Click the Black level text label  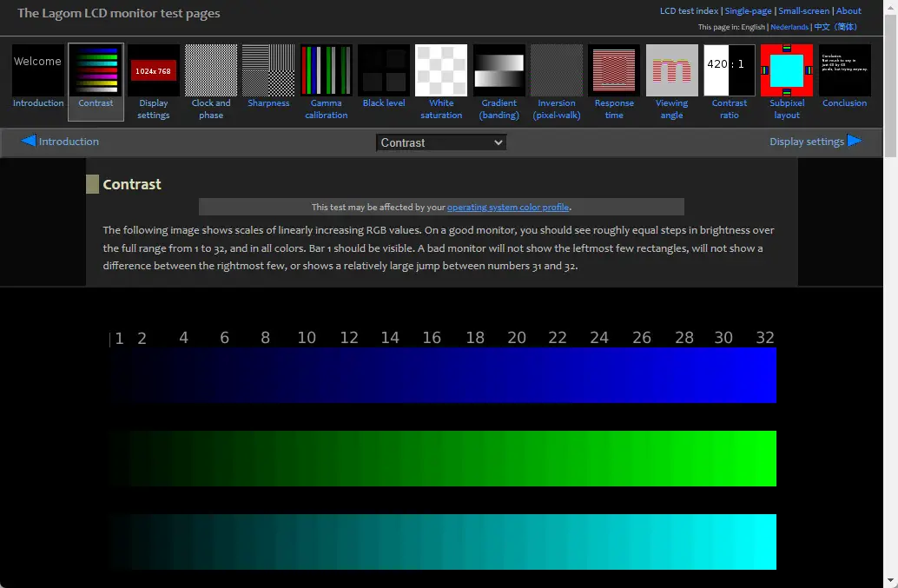(x=384, y=103)
